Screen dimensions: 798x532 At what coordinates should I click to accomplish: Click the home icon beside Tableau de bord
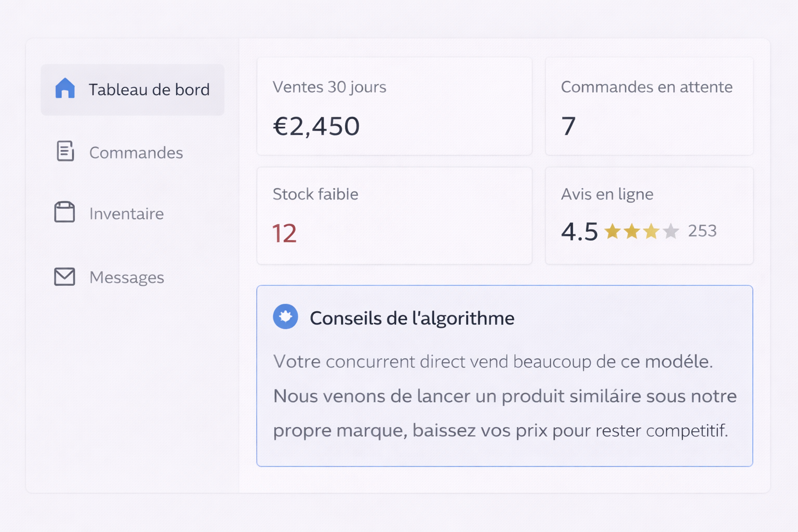[x=65, y=88]
